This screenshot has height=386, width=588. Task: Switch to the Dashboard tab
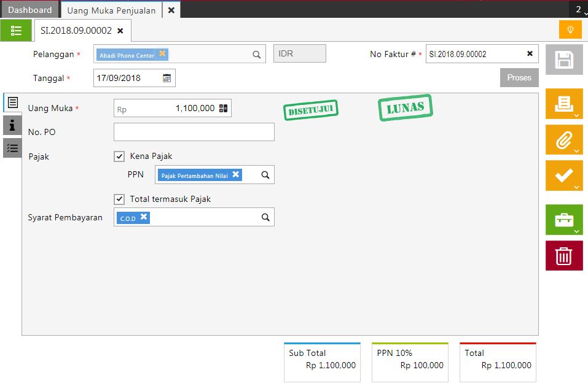[x=29, y=10]
